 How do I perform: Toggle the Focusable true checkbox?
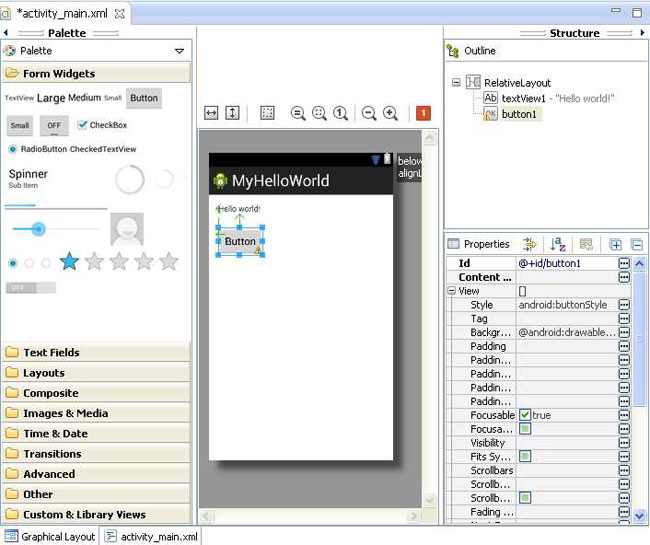(525, 415)
